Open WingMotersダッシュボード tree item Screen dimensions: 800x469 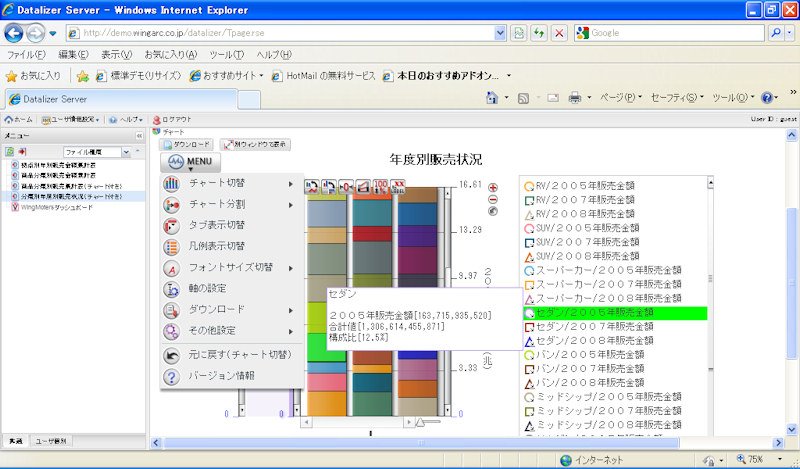point(52,207)
